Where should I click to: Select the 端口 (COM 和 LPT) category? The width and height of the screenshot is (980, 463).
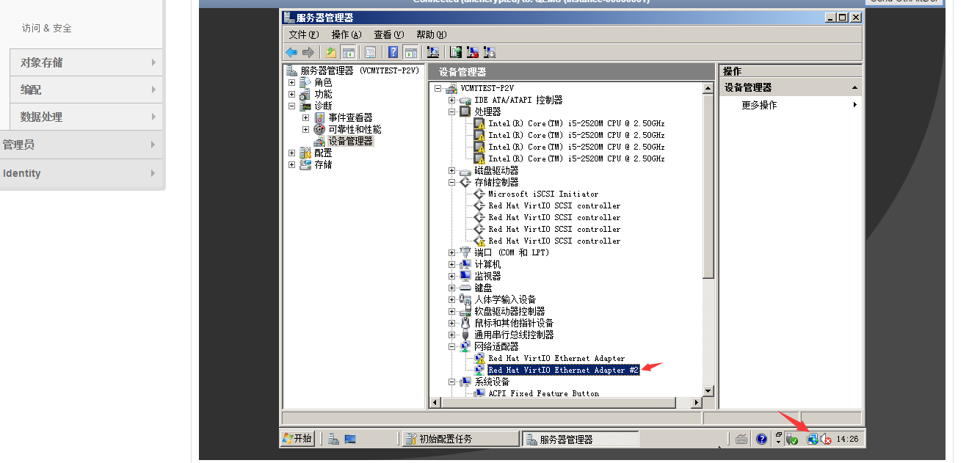(x=512, y=252)
